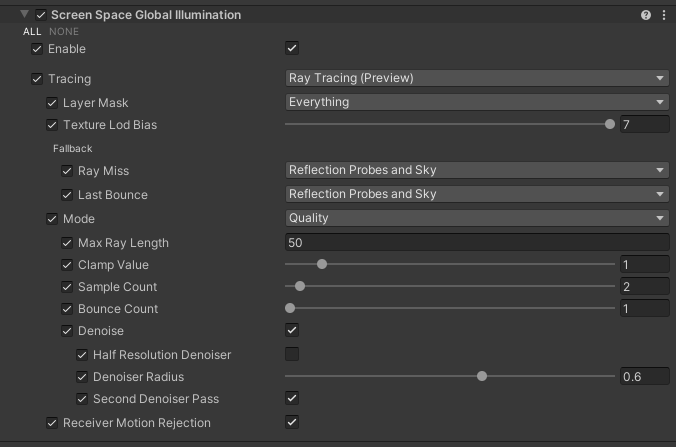Disable the Denoise value checkbox
676x447 pixels.
292,330
